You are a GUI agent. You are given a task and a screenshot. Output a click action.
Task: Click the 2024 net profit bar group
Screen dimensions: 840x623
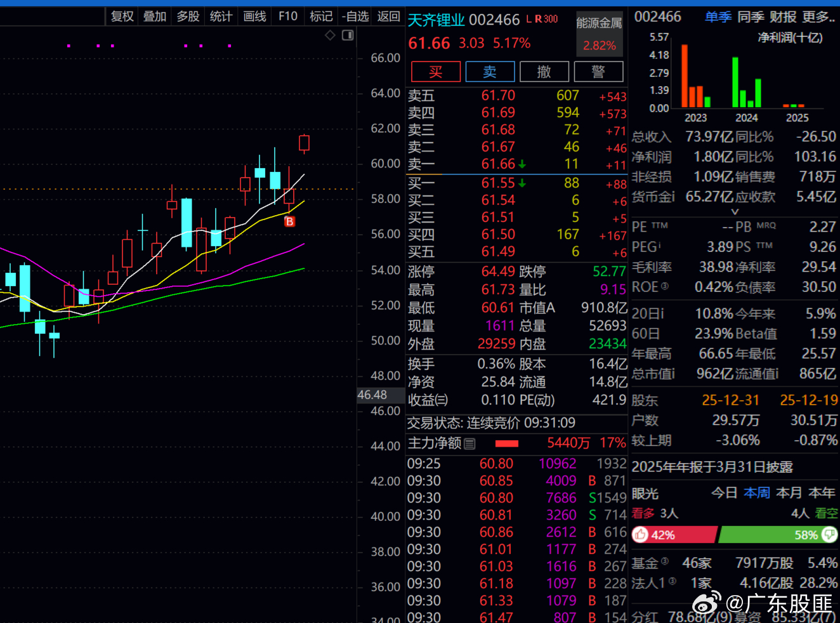747,82
